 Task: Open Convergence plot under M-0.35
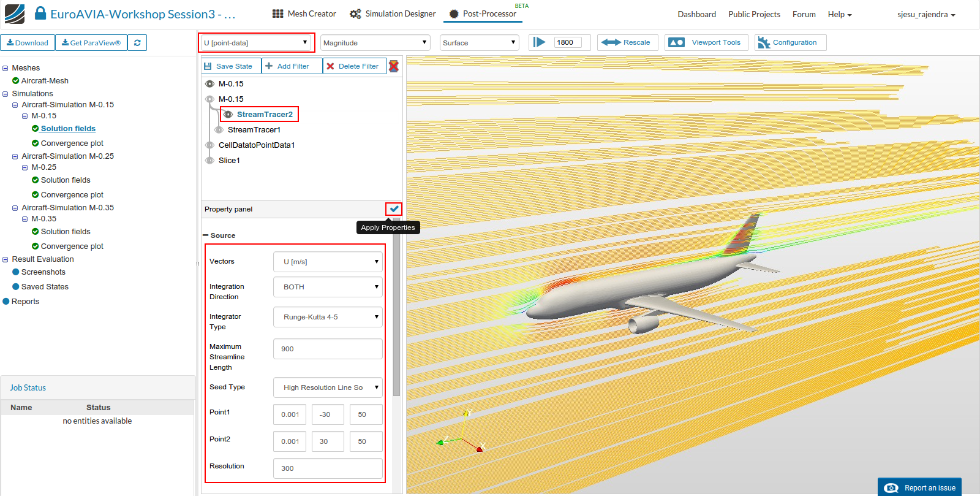tap(72, 246)
